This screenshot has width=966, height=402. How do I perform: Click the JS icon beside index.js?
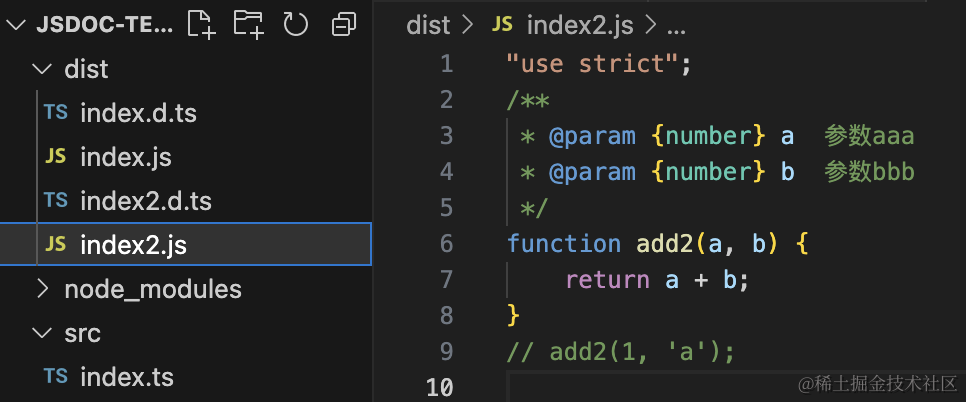tap(56, 157)
